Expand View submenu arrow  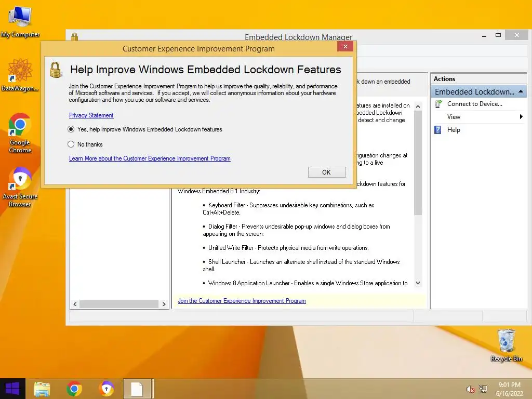[x=521, y=117]
